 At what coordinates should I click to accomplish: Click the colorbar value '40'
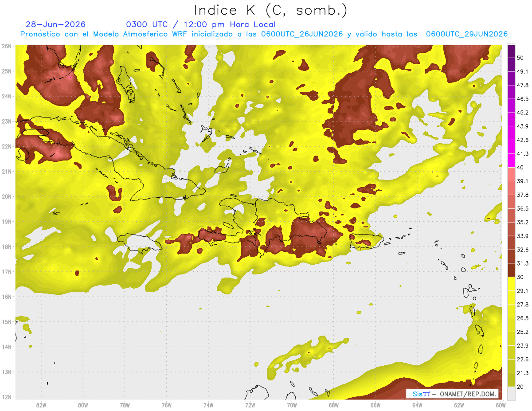coord(520,167)
